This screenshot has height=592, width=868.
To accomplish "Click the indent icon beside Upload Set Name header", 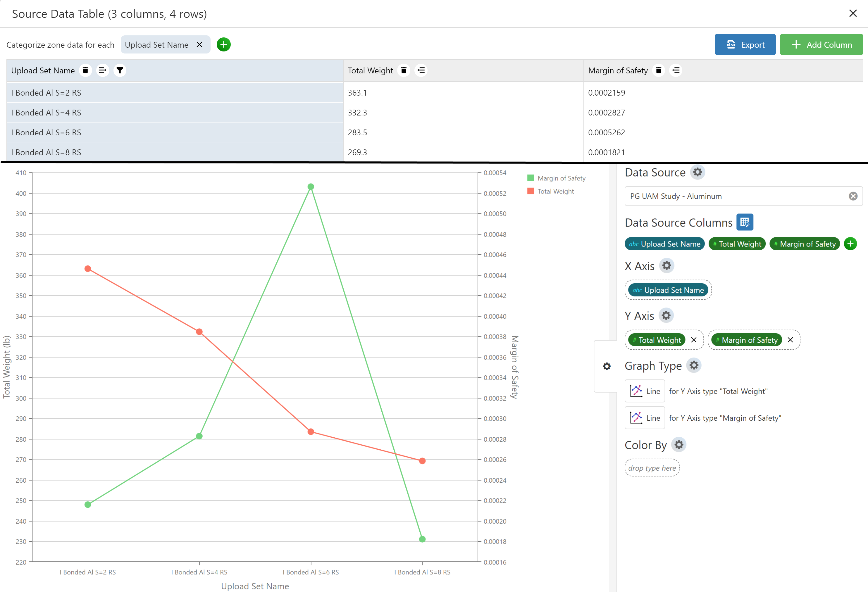I will pyautogui.click(x=102, y=70).
